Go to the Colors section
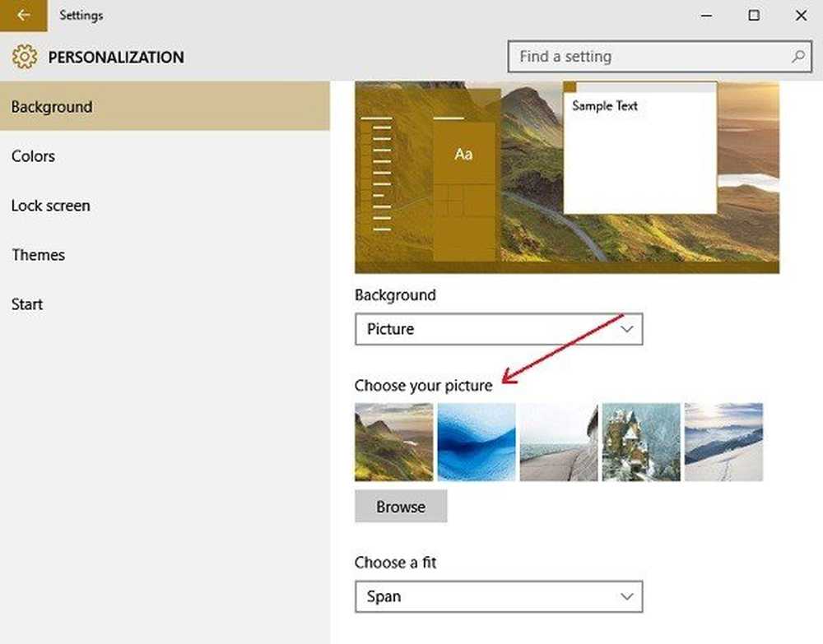Screen dimensions: 823x644 [x=33, y=156]
